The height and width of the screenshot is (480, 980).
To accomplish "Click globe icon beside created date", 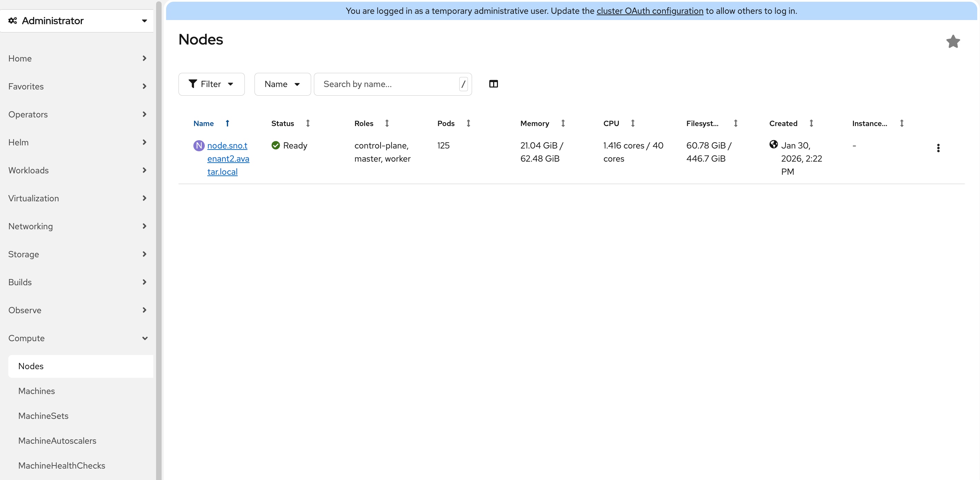I will click(x=774, y=144).
